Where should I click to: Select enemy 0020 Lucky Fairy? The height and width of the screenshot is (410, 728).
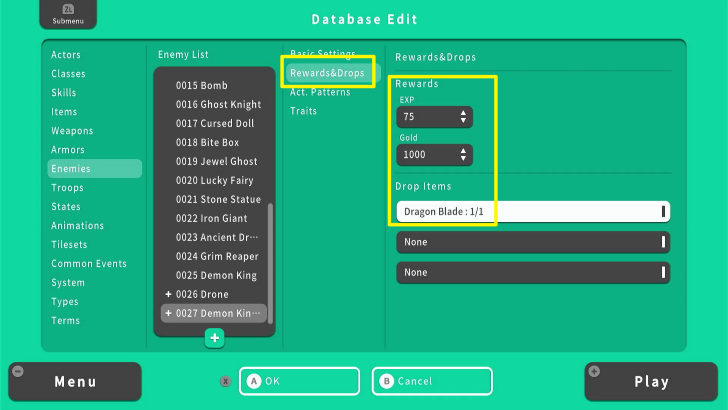pyautogui.click(x=214, y=181)
